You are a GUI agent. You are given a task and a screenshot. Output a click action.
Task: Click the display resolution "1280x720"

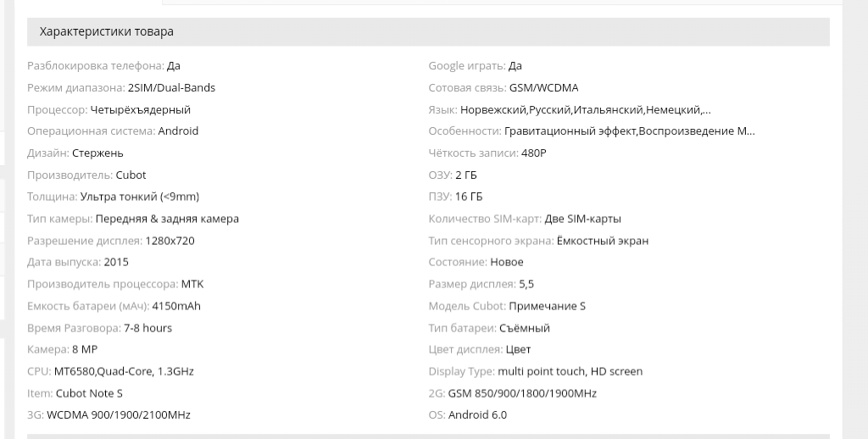170,241
